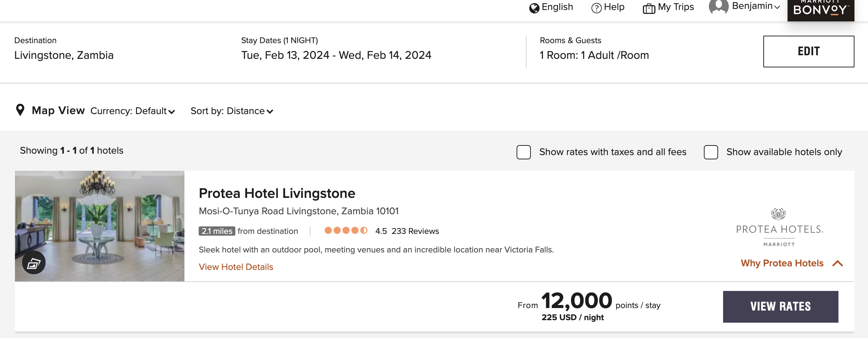Open the Currency Default dropdown
The height and width of the screenshot is (338, 868).
(x=132, y=111)
